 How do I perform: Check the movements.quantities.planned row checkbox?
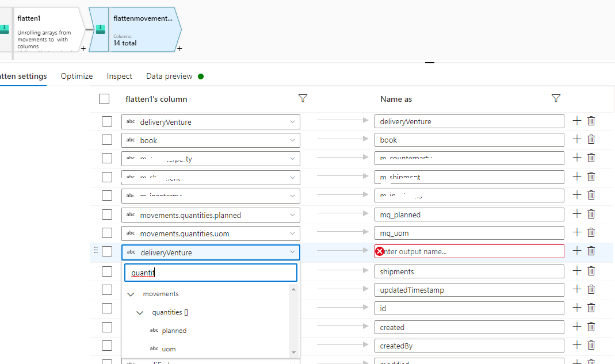106,214
